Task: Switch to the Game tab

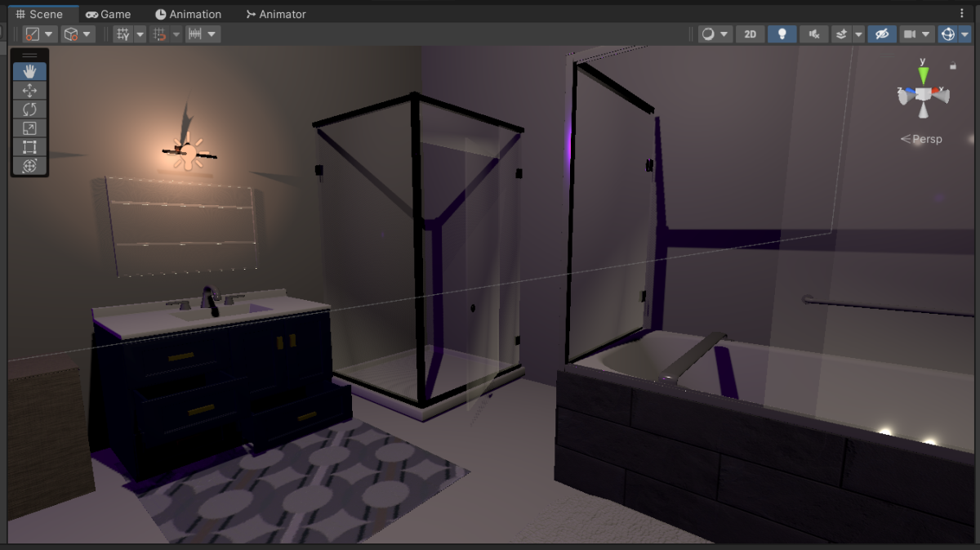Action: pyautogui.click(x=109, y=13)
